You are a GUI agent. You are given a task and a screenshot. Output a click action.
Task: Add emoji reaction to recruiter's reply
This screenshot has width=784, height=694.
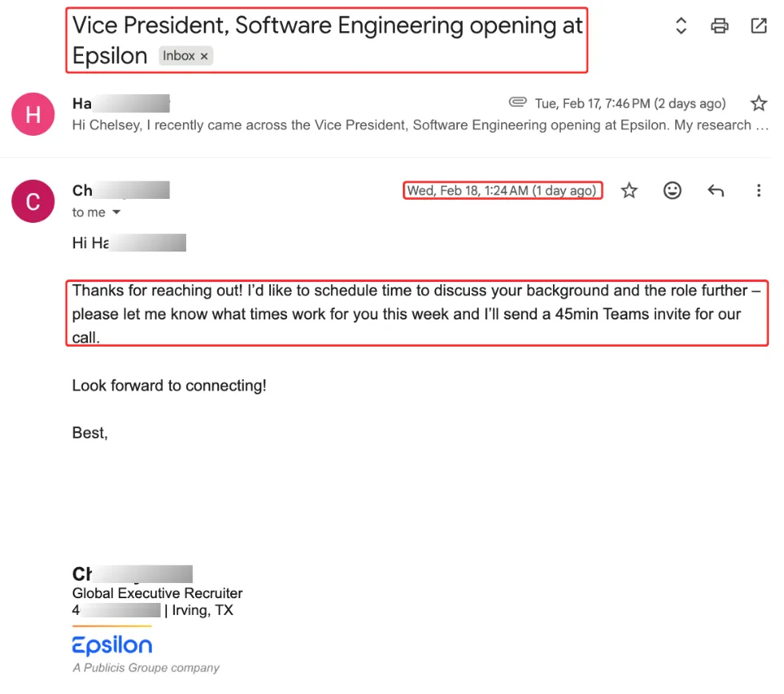tap(673, 191)
